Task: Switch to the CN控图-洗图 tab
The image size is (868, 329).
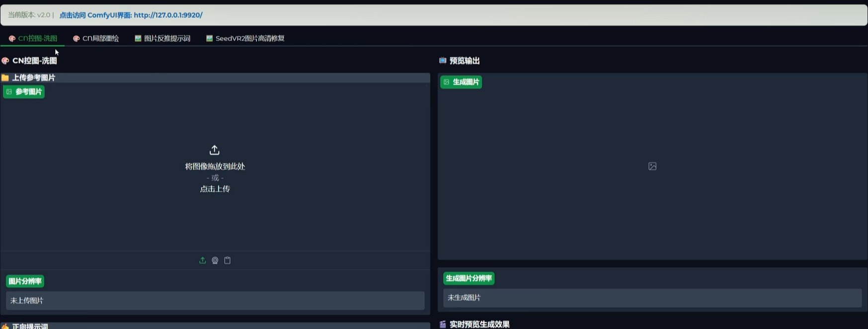Action: [x=33, y=38]
